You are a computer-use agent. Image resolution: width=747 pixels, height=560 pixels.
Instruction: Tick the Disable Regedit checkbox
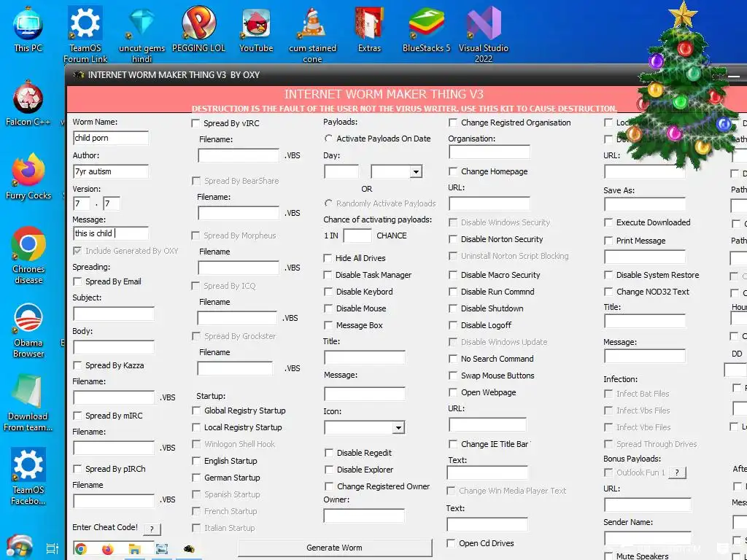pos(329,453)
